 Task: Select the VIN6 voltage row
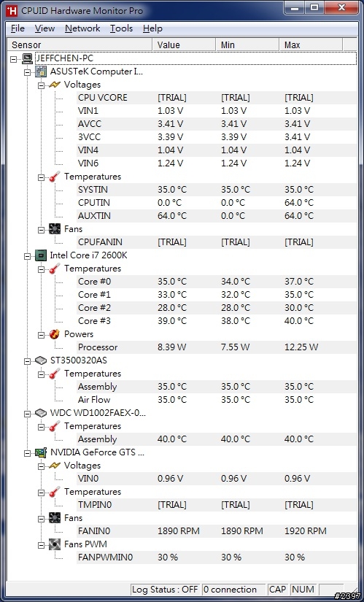[x=217, y=163]
